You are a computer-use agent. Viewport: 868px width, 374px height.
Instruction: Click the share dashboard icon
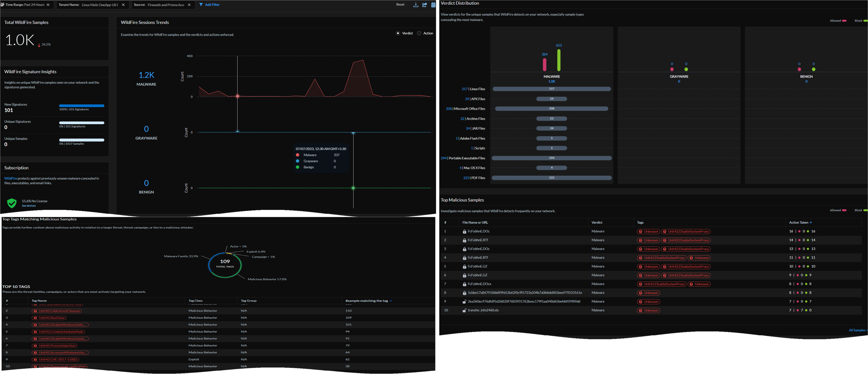coord(424,5)
